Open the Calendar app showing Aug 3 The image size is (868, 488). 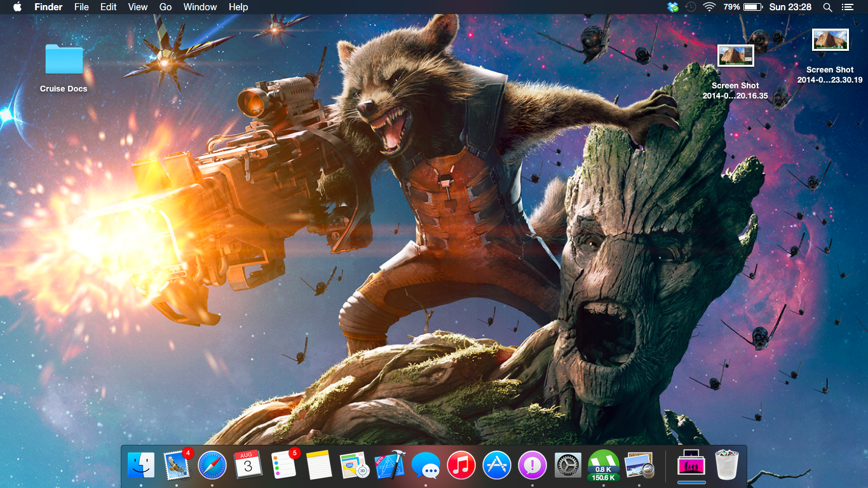pos(248,465)
